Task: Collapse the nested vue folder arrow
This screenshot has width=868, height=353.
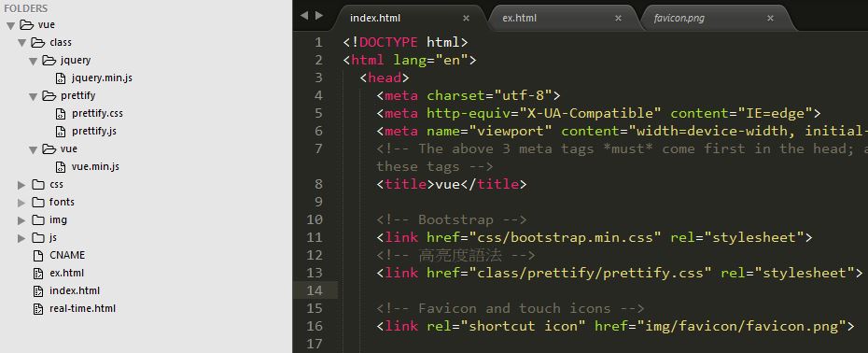Action: click(34, 149)
